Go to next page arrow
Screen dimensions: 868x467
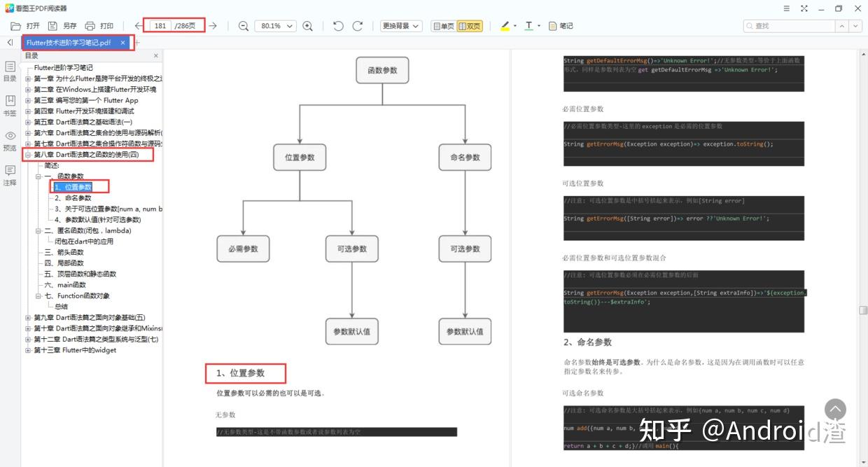click(x=213, y=26)
